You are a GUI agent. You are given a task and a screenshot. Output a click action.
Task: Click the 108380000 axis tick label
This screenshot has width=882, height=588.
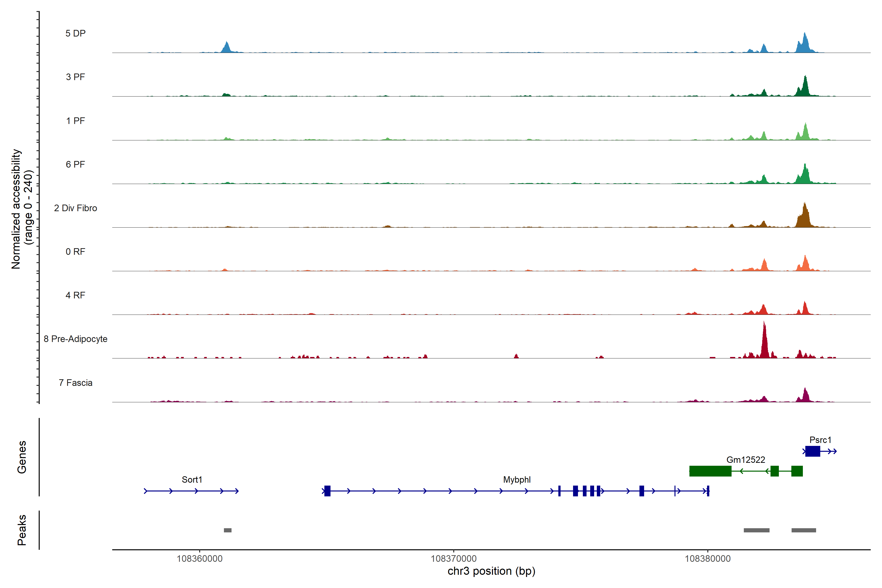[x=708, y=559]
